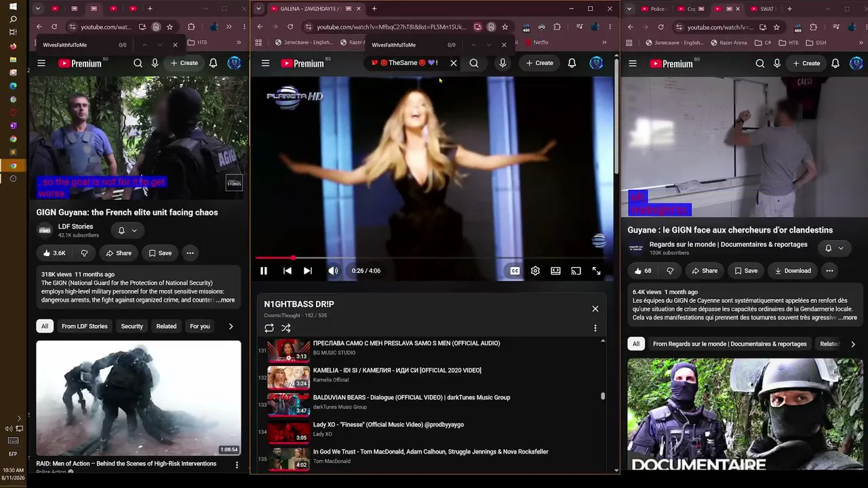
Task: Open Create menu in center YouTube window
Action: pyautogui.click(x=539, y=63)
